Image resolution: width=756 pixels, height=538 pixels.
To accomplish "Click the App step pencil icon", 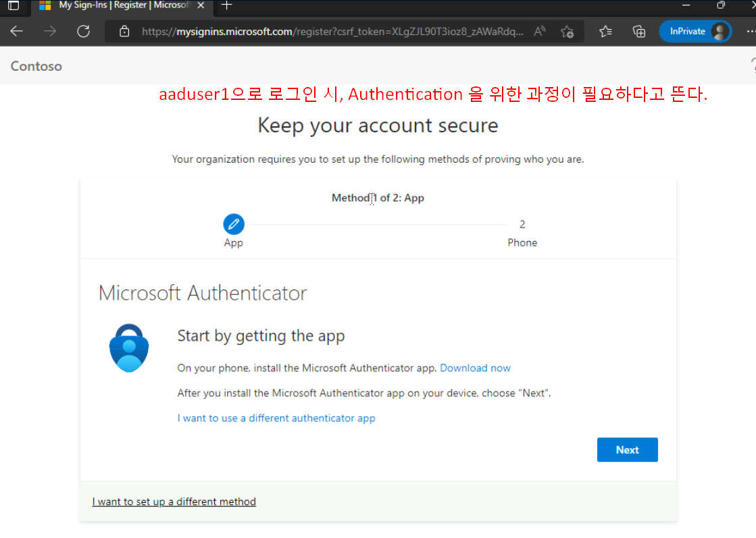I will pos(233,224).
